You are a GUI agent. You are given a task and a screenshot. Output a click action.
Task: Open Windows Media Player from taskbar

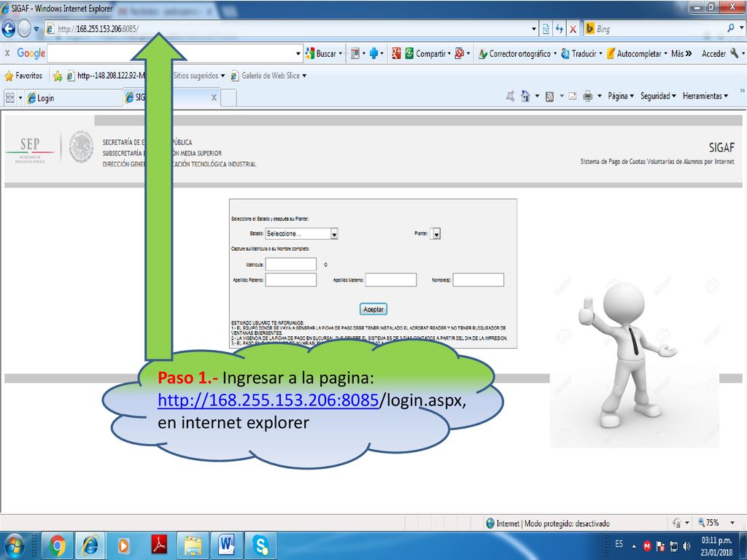click(124, 545)
